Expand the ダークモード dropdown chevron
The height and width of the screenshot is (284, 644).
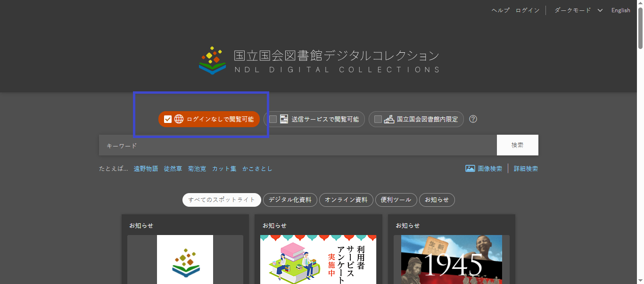click(600, 10)
